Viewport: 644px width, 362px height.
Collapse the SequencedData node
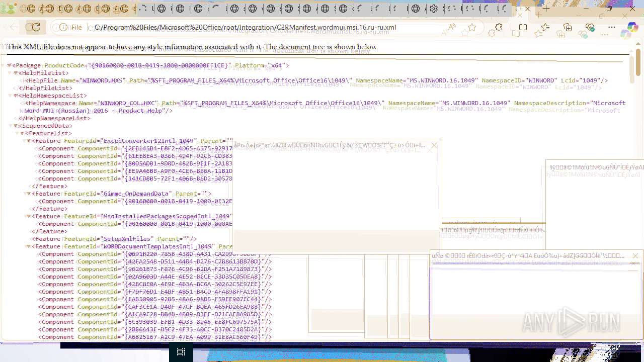pos(16,126)
